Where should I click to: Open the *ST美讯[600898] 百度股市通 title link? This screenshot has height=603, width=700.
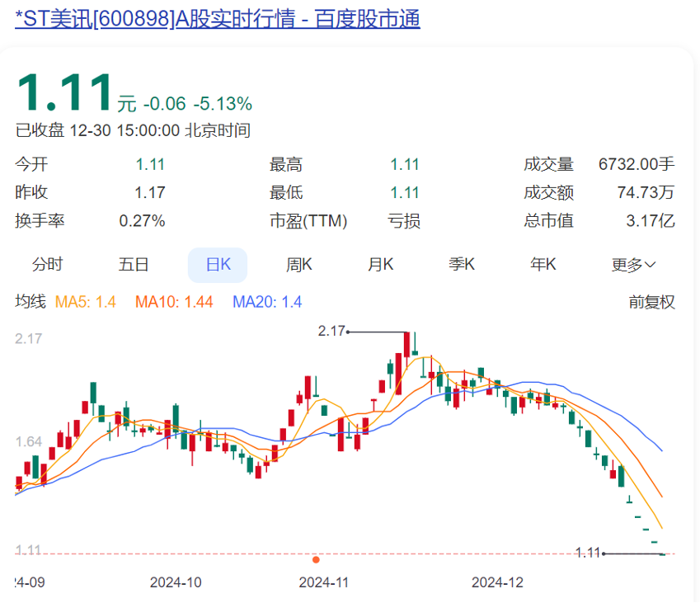(218, 19)
